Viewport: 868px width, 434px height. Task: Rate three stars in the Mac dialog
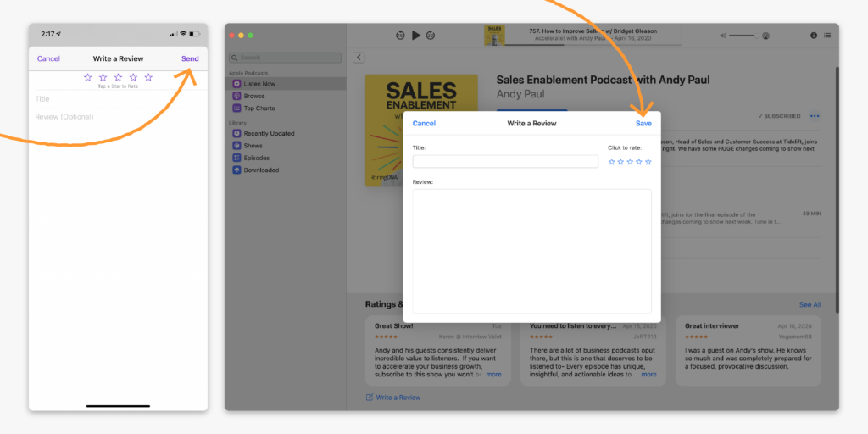tap(630, 162)
